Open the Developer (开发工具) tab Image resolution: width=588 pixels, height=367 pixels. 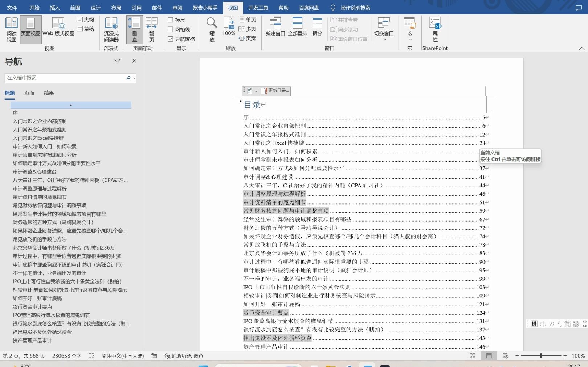click(x=258, y=8)
